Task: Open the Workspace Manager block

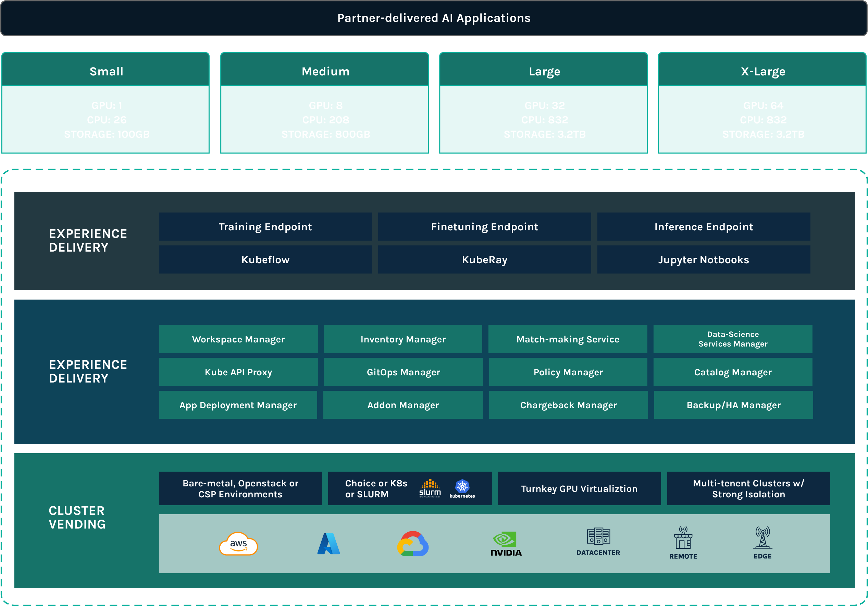Action: [238, 339]
